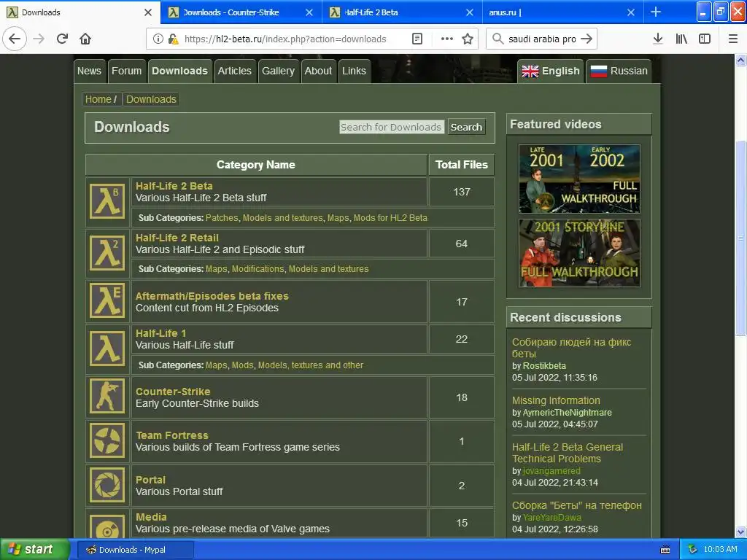
Task: Switch site language to English
Action: point(551,71)
